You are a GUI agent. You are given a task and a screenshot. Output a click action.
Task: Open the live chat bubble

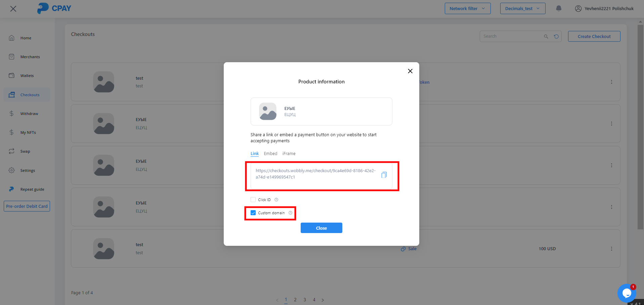point(627,293)
